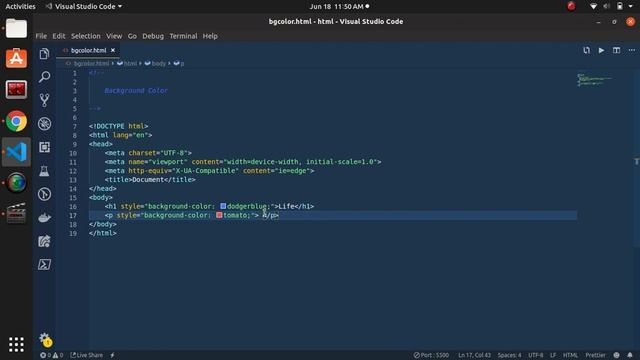This screenshot has height=360, width=640.
Task: Open the Explorer view in activity bar
Action: [x=44, y=54]
